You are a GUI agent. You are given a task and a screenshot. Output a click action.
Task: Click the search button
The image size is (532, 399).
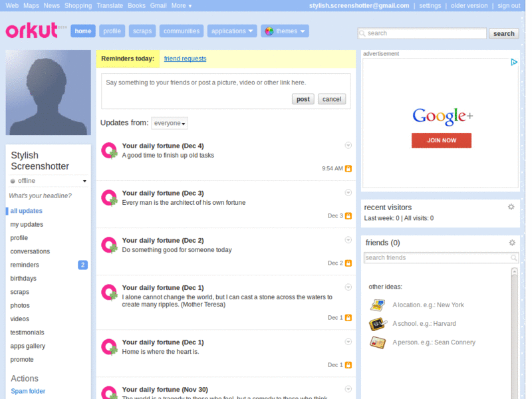pos(503,34)
